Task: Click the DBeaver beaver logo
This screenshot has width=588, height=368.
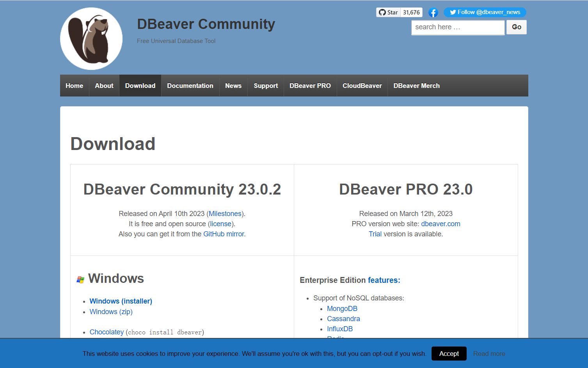Action: [x=91, y=39]
